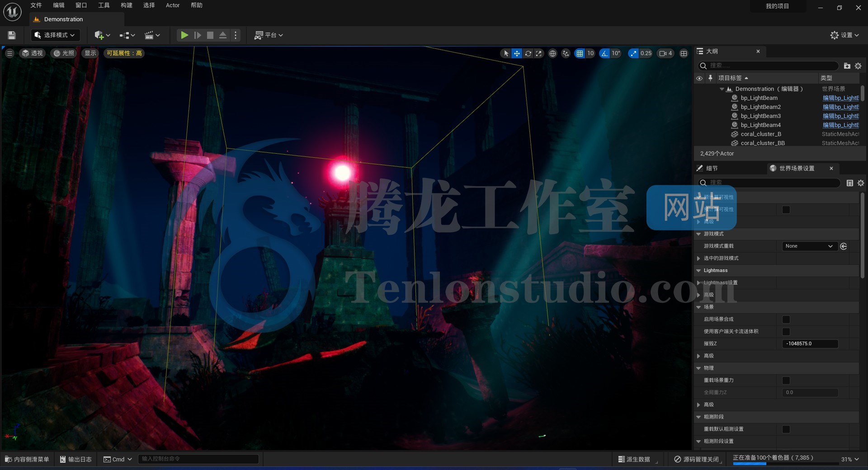This screenshot has width=868, height=470.
Task: Enable the 启用场景合成 checkbox
Action: pos(786,320)
